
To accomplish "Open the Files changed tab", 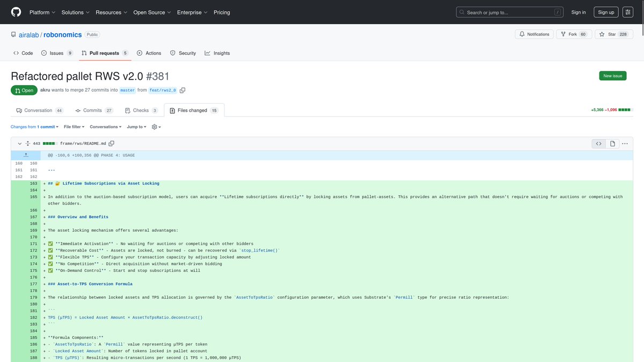I will (x=194, y=110).
